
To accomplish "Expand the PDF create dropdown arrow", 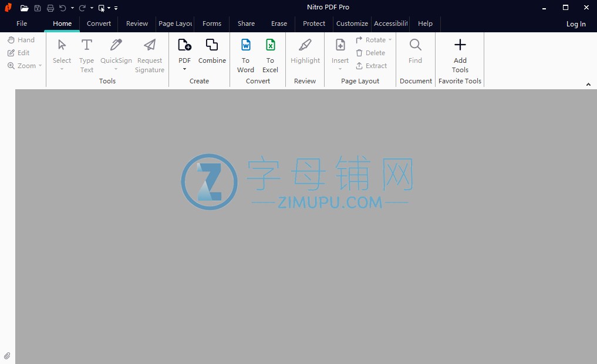I will tap(185, 69).
